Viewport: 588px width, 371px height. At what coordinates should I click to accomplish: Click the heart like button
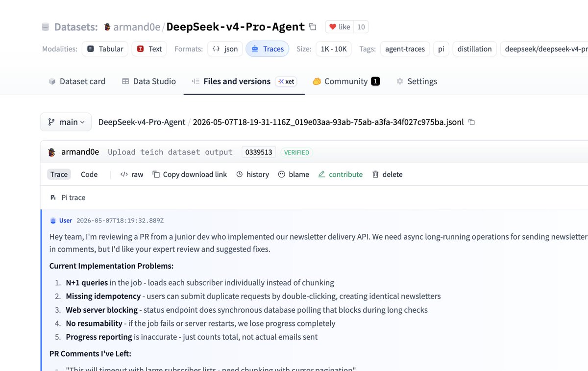point(339,27)
